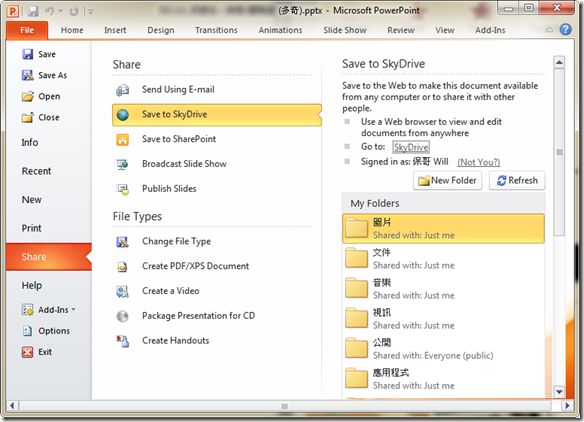Expand the Add-Ins dropdown arrow in backstage
Viewport: 584px width, 422px height.
tap(73, 309)
